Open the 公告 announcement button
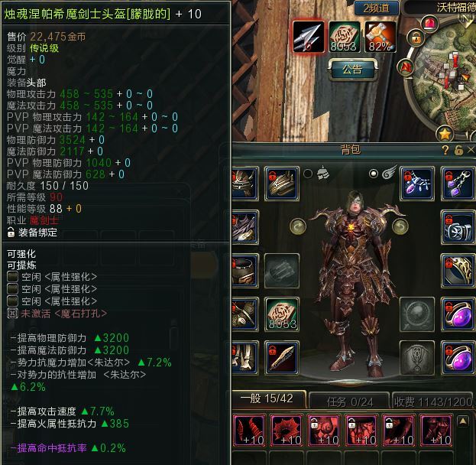The height and width of the screenshot is (465, 476). point(353,70)
